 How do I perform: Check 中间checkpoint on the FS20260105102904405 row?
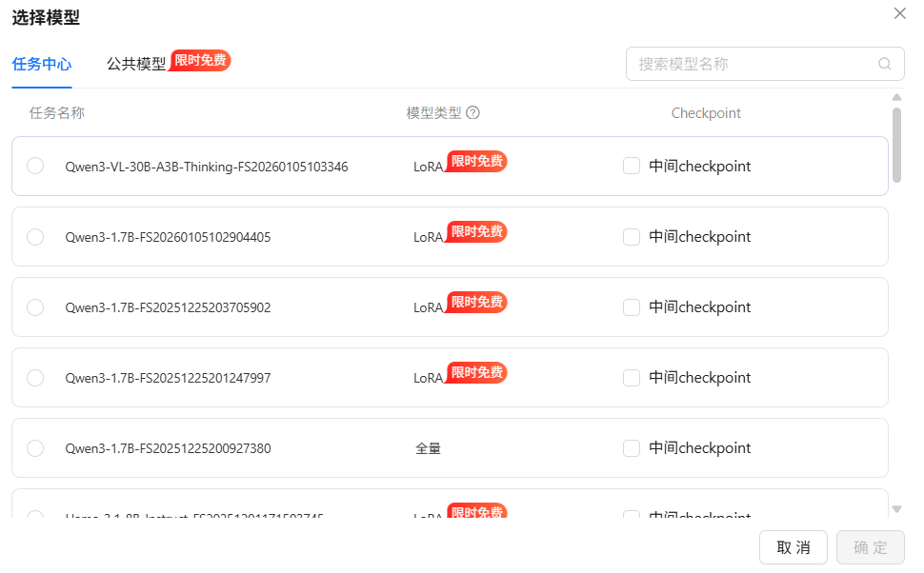coord(631,236)
